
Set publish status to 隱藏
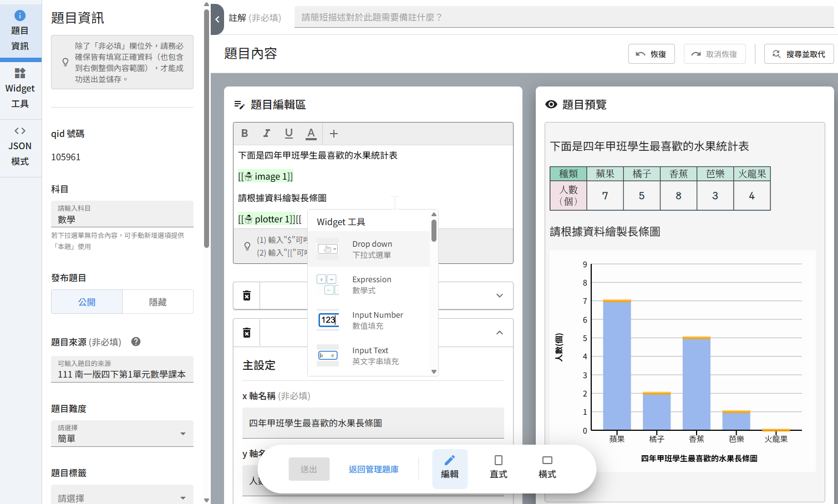coord(158,302)
